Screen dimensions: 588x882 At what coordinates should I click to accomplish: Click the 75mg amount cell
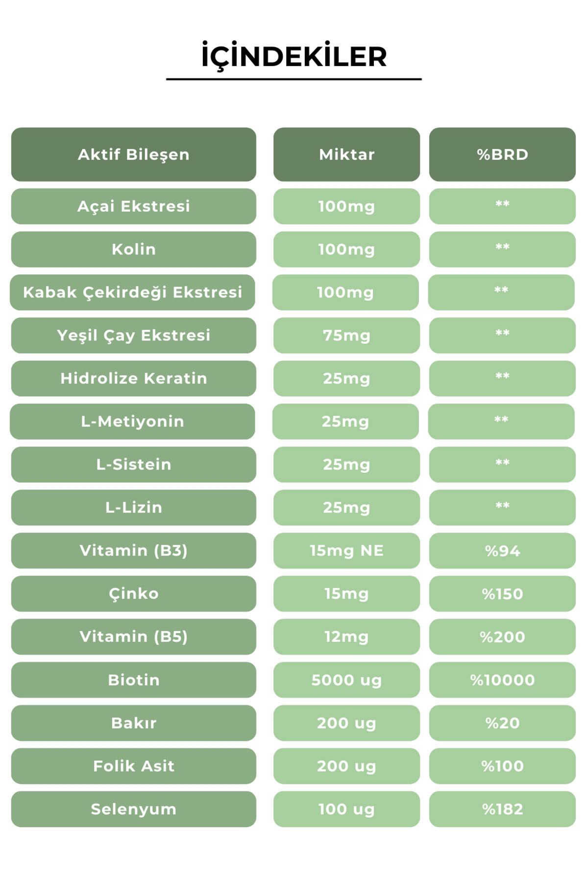point(346,336)
